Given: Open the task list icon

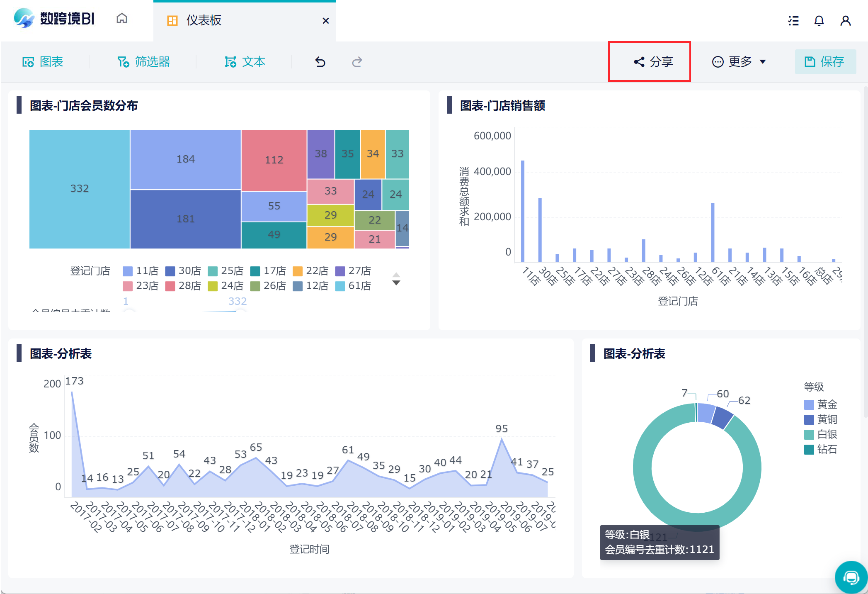Looking at the screenshot, I should (793, 21).
